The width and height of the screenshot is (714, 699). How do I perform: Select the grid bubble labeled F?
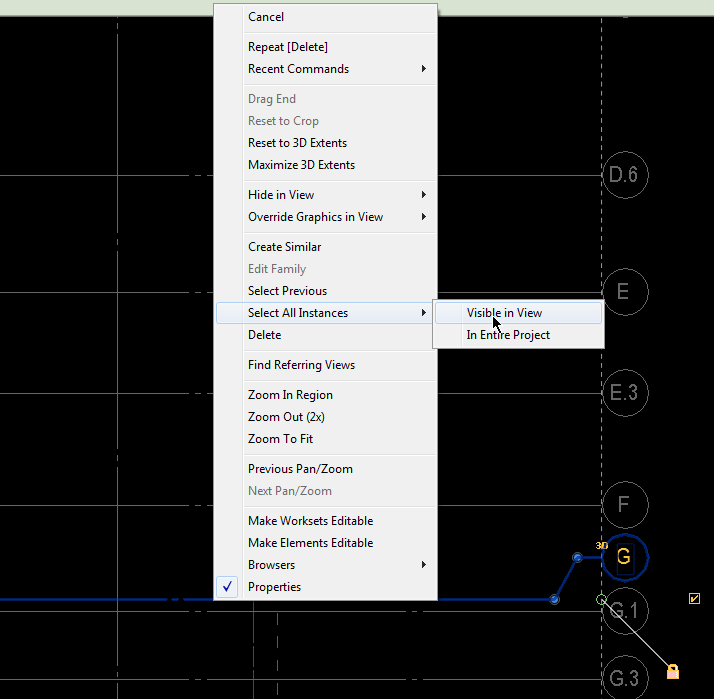coord(625,504)
